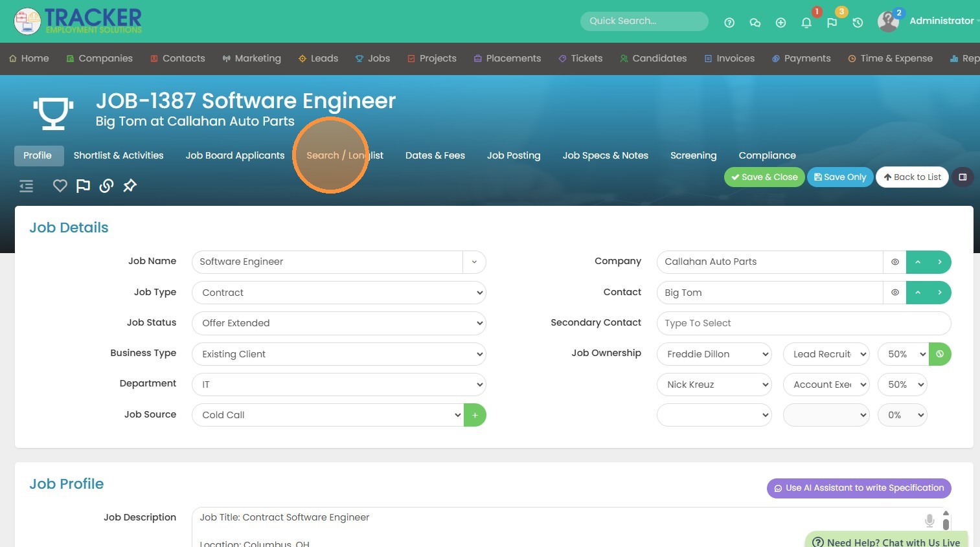Image resolution: width=980 pixels, height=547 pixels.
Task: Select the Profile tab
Action: pos(38,155)
